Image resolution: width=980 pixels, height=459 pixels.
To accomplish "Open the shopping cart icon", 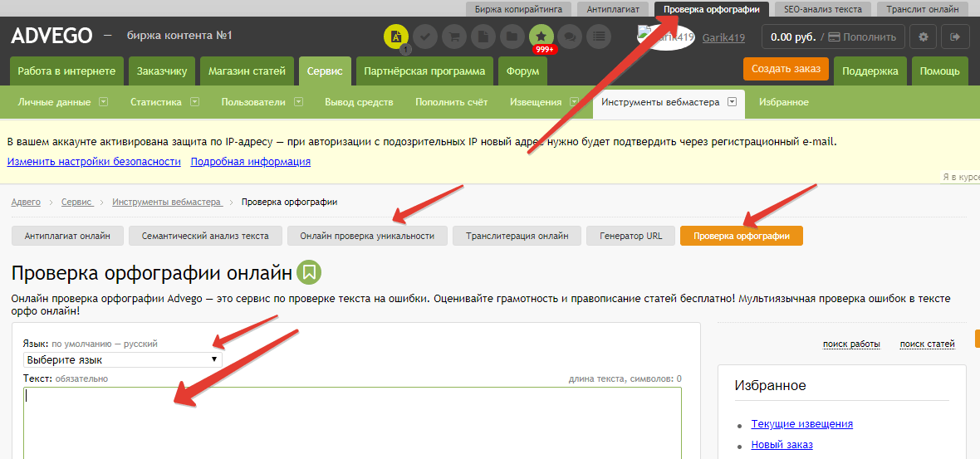I will pos(453,37).
